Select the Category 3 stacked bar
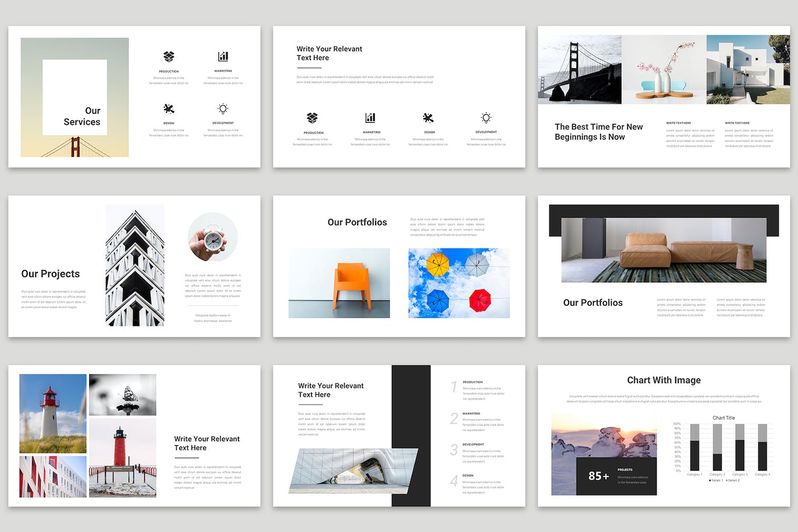This screenshot has height=532, width=798. [x=740, y=447]
